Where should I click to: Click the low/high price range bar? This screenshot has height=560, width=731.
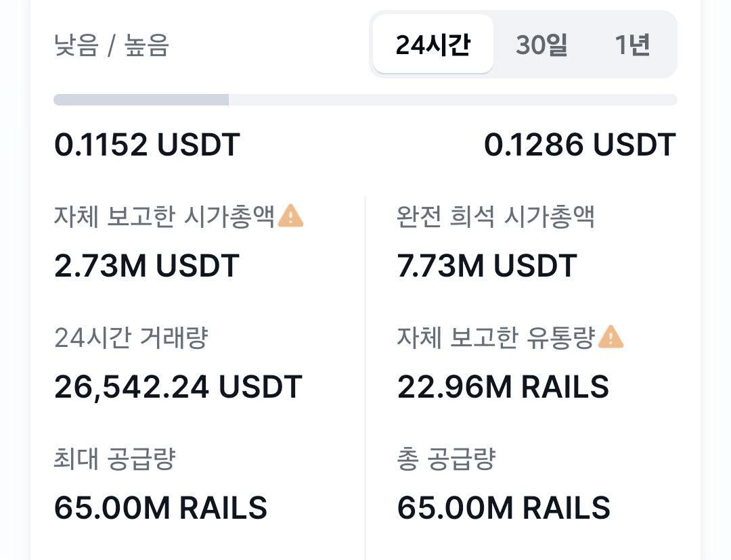[365, 100]
